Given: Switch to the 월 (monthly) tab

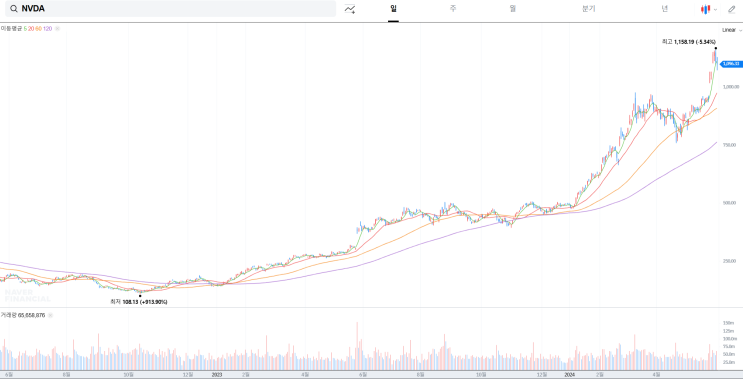Looking at the screenshot, I should click(x=513, y=9).
